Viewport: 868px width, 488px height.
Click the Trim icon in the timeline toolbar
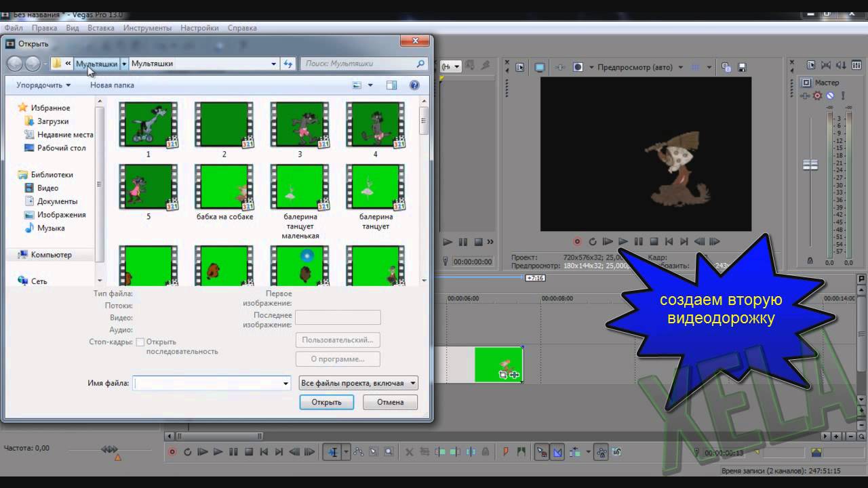(425, 452)
